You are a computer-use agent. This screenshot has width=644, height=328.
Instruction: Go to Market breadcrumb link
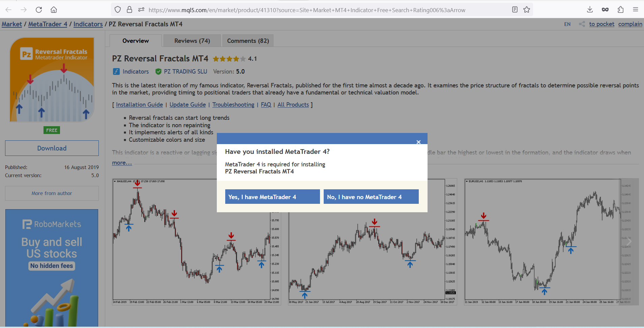point(12,24)
